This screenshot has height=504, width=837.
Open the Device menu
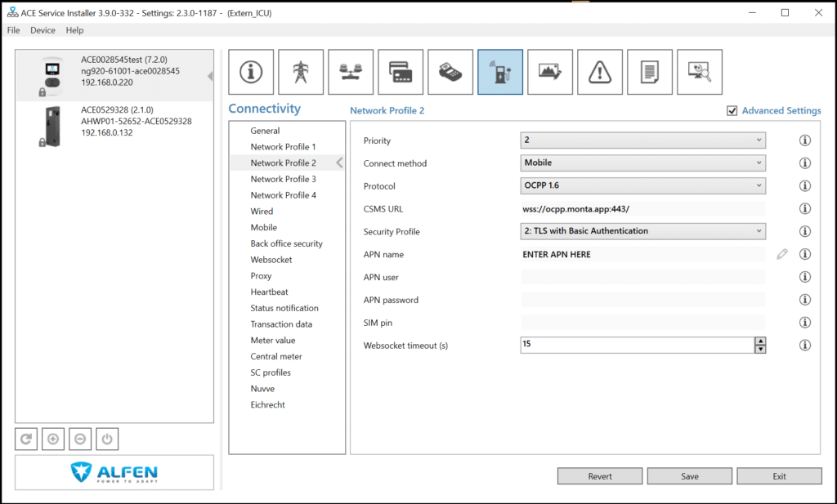43,30
